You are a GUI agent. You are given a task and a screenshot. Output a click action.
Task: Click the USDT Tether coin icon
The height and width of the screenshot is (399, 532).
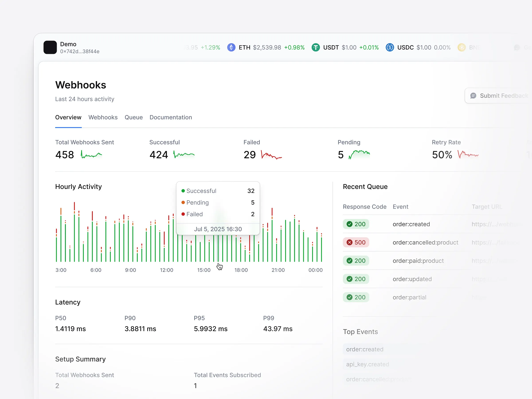[316, 47]
